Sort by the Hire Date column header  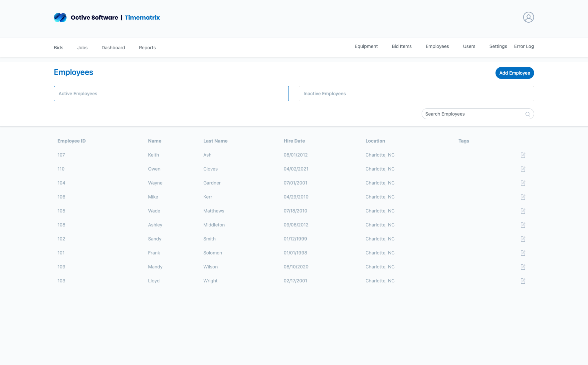(x=294, y=141)
